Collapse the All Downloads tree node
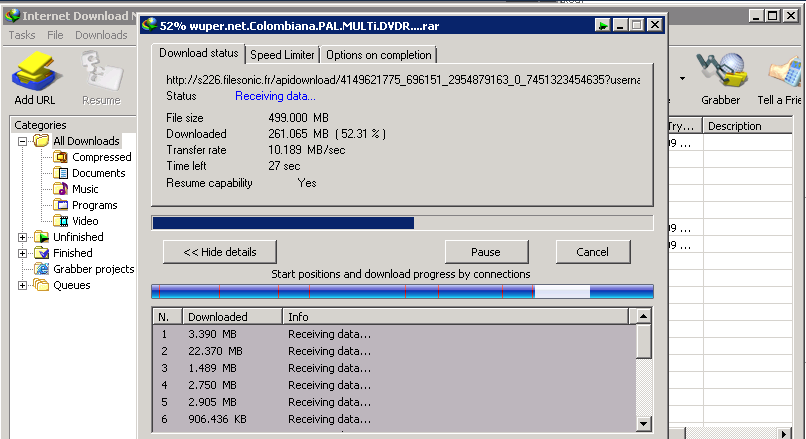The width and height of the screenshot is (806, 439). 23,141
